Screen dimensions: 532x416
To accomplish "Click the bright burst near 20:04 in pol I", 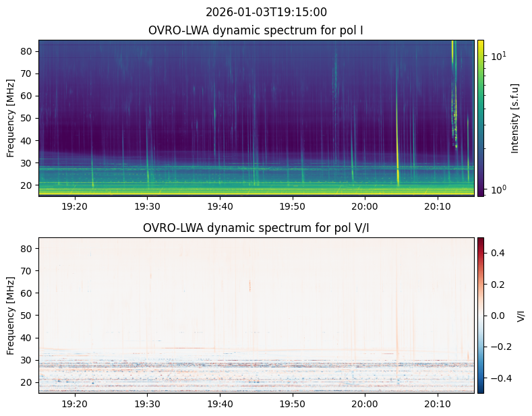I will point(397,135).
